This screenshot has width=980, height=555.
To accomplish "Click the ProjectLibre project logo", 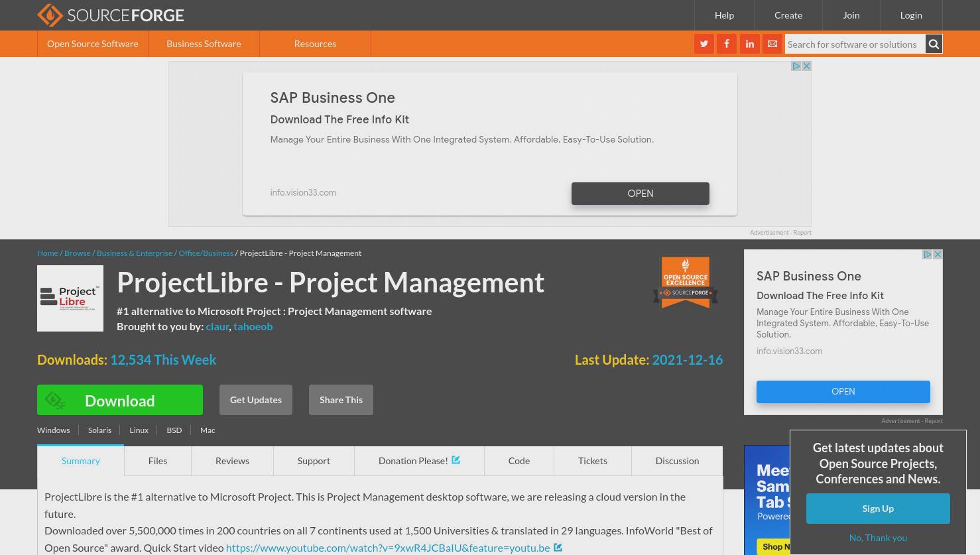I will point(70,298).
